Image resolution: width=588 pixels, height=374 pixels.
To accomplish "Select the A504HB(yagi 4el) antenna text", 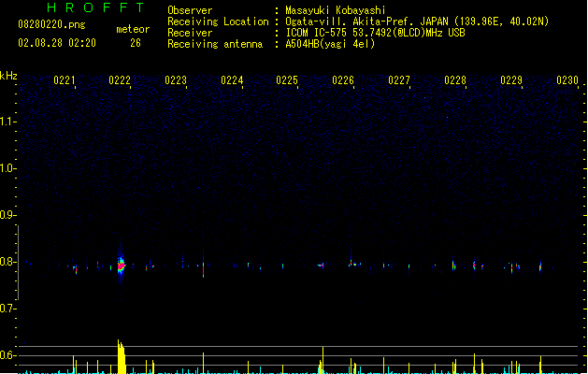I will click(330, 44).
